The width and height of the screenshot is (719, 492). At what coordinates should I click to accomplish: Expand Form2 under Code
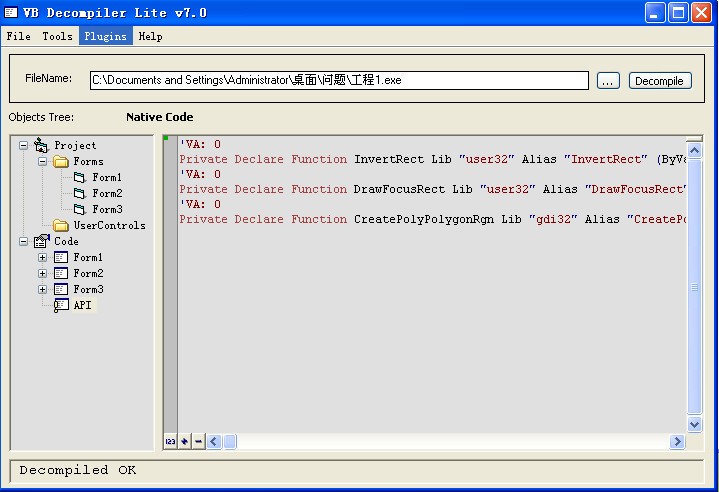tap(42, 274)
